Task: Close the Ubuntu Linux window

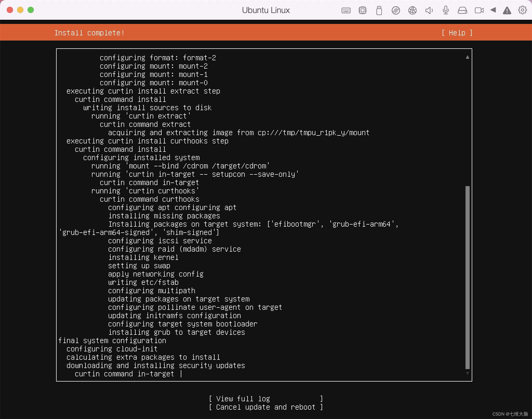Action: (10, 10)
